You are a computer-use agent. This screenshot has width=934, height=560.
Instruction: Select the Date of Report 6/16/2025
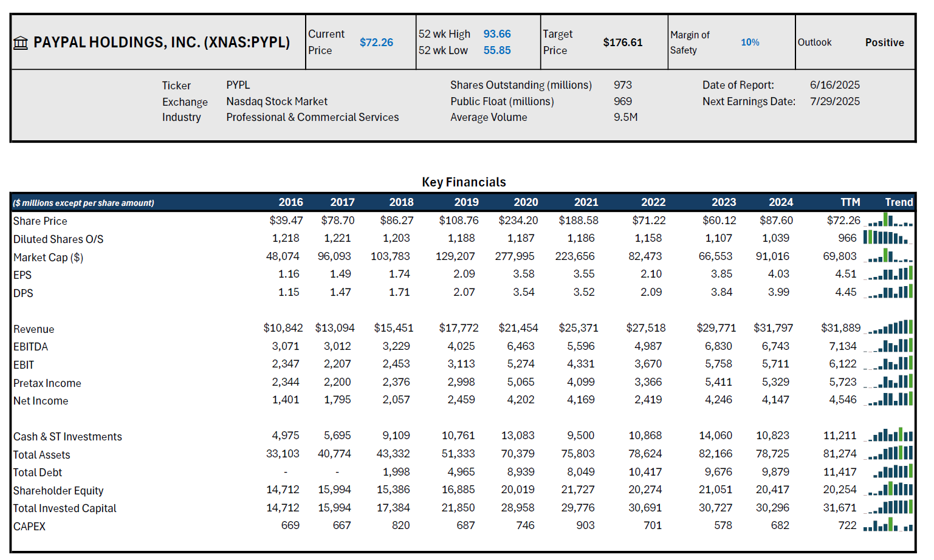[835, 85]
